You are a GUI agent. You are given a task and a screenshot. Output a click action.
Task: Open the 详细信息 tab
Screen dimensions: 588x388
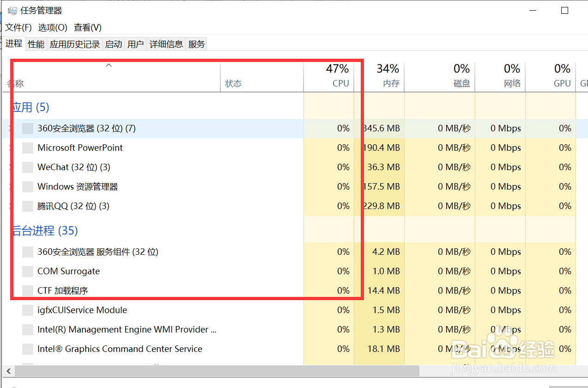(x=166, y=44)
